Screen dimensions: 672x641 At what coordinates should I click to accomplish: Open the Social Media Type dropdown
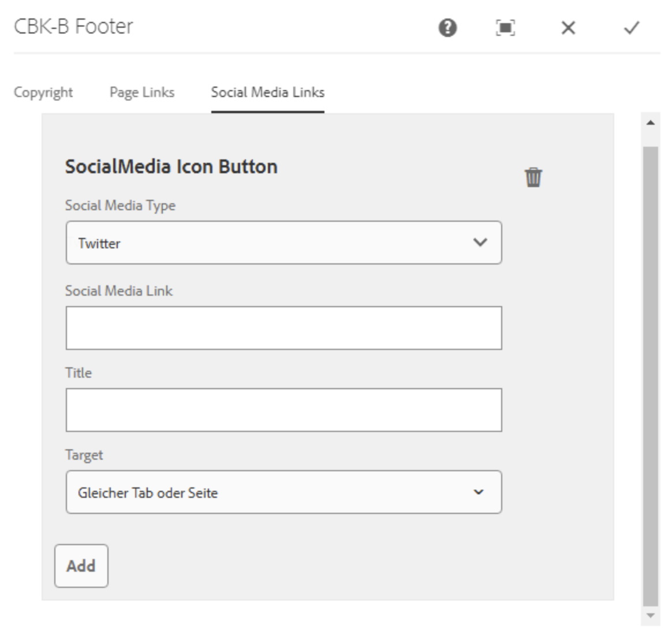click(x=285, y=242)
